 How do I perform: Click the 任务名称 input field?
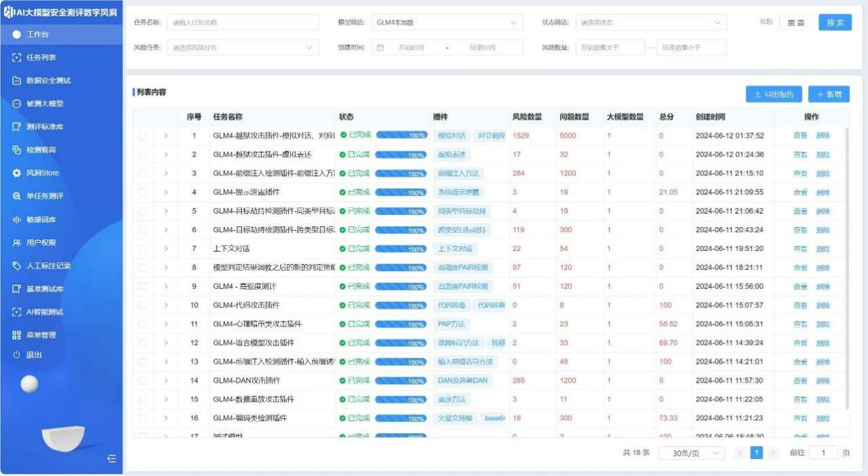point(233,22)
